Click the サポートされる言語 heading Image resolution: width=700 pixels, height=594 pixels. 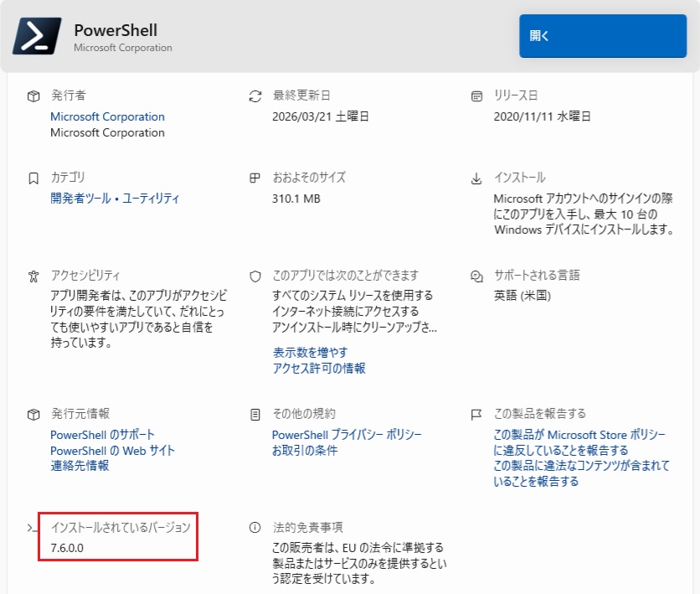537,275
